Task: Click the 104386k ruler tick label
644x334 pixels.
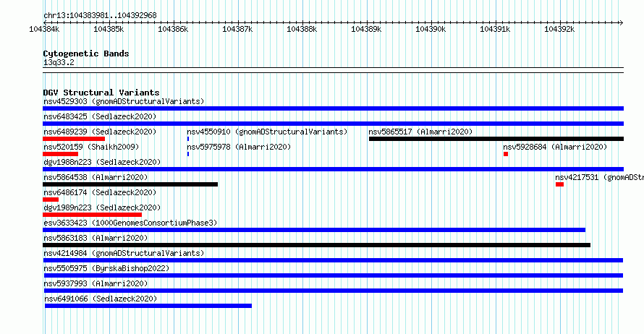Action: pyautogui.click(x=173, y=29)
